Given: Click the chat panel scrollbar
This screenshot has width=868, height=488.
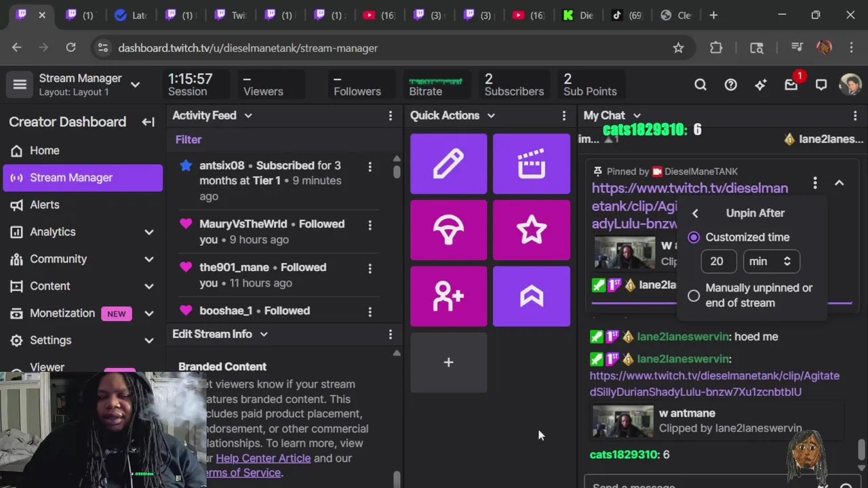Looking at the screenshot, I should [861, 449].
